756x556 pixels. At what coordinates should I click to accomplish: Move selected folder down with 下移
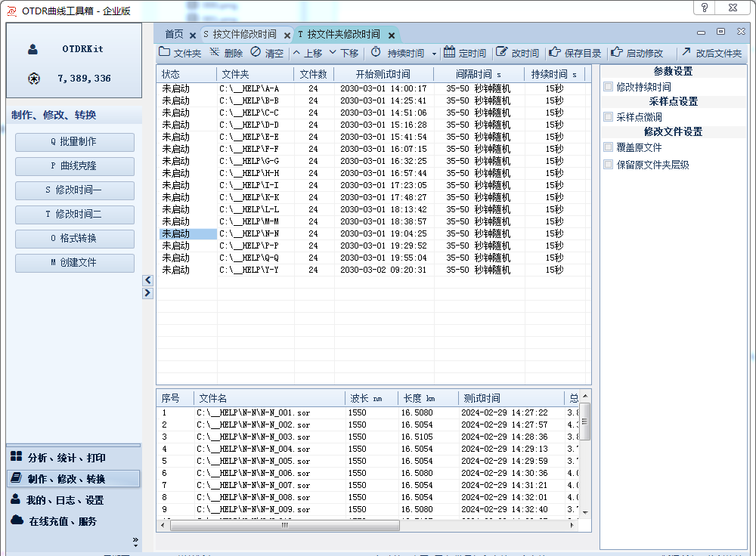pos(344,53)
